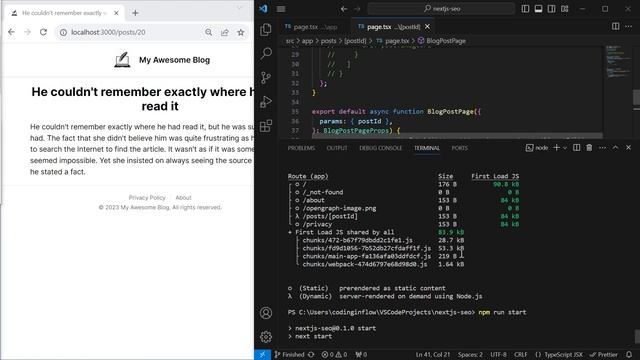Change indentation via Spaces: 2
This screenshot has width=640, height=360.
click(x=470, y=355)
